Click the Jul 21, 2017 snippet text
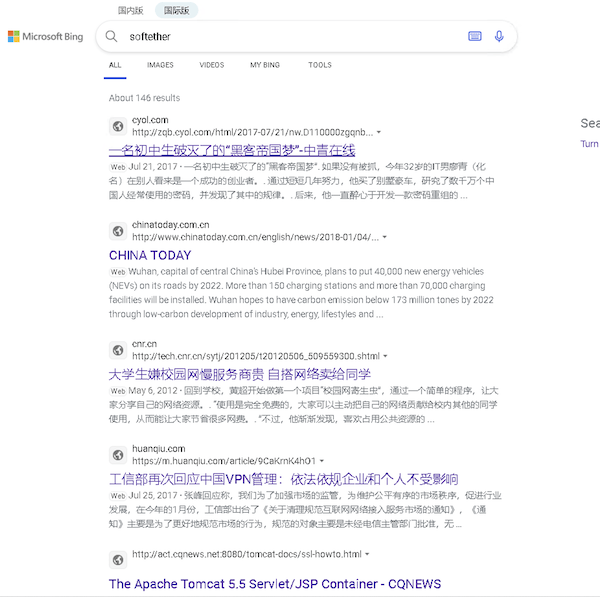 [301, 181]
